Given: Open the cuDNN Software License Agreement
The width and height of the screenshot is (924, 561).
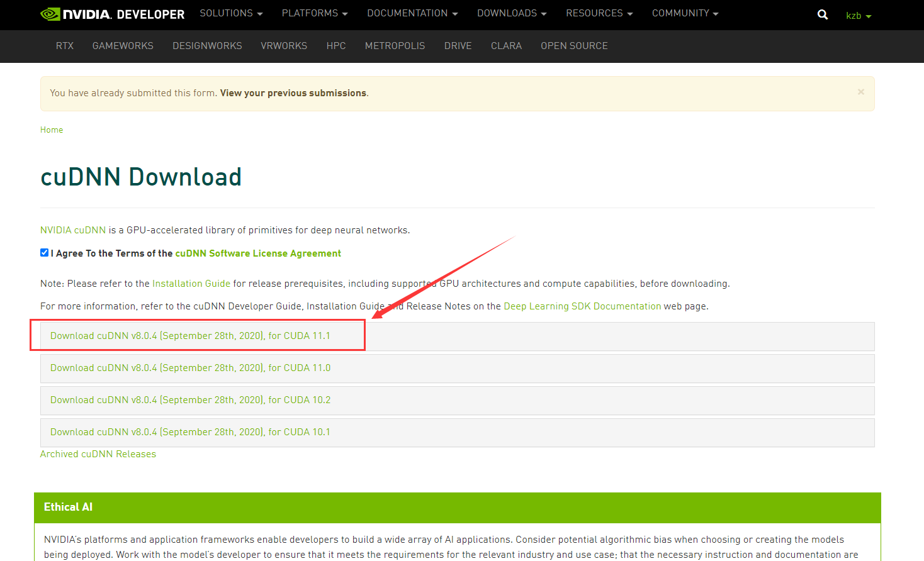Looking at the screenshot, I should coord(258,253).
